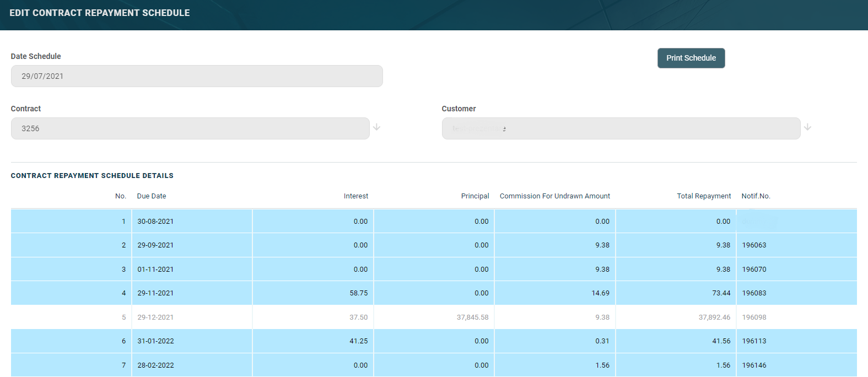Select the Contract field containing 3256

190,128
